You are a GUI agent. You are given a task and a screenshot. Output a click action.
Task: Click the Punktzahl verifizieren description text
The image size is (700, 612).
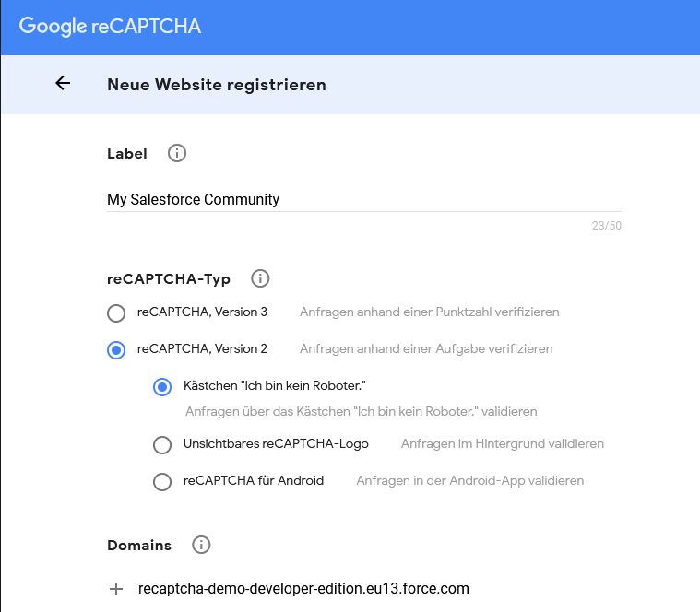coord(429,312)
